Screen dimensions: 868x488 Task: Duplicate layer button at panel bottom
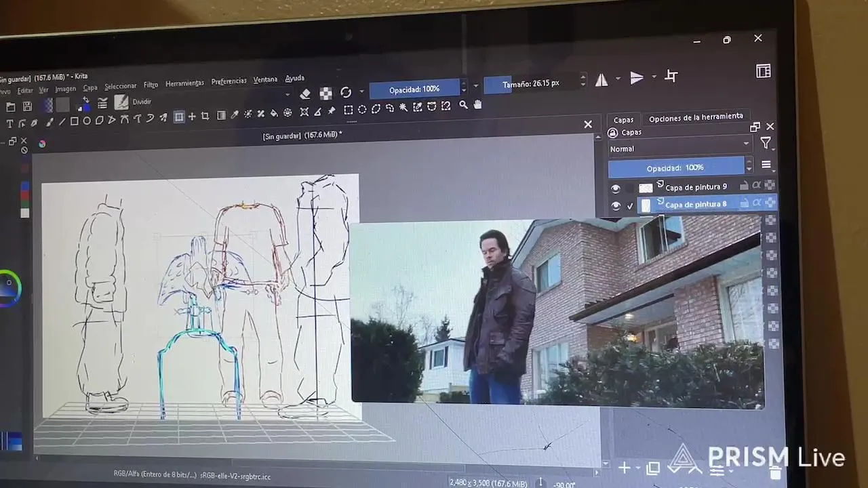click(653, 468)
